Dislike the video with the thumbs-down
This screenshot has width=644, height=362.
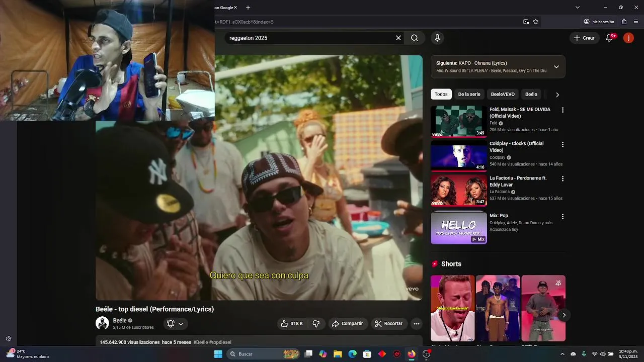coord(316,324)
